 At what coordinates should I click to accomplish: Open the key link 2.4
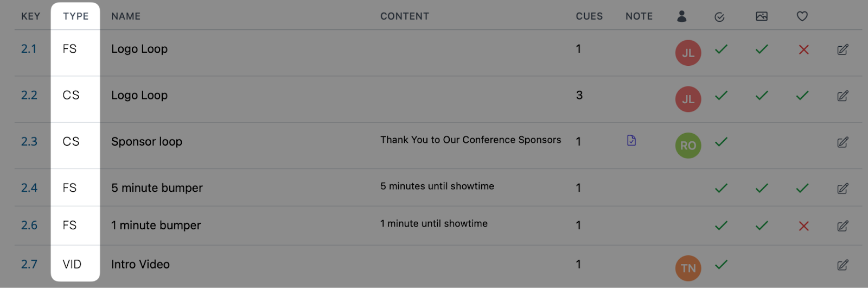tap(29, 188)
